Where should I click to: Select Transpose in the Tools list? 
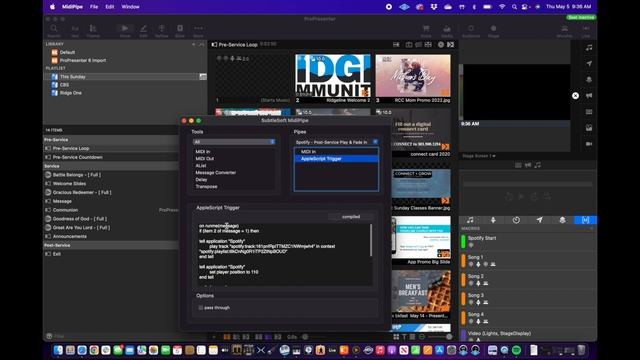(206, 187)
